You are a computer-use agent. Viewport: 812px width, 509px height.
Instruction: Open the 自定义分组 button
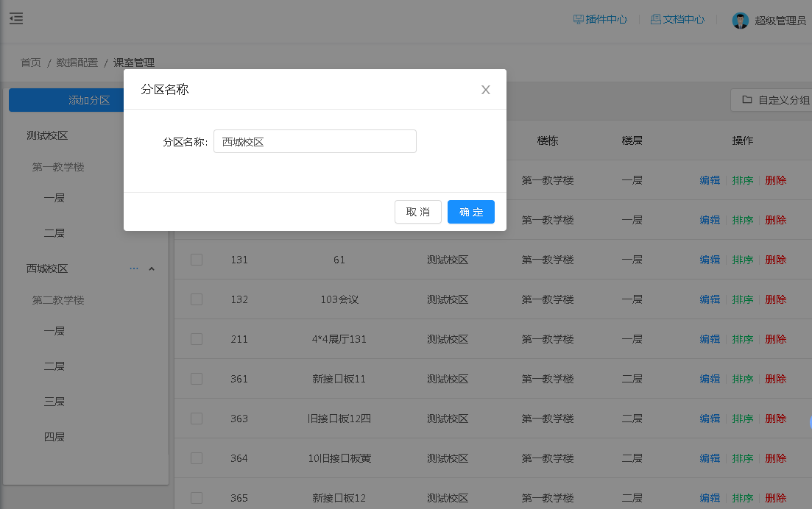coord(772,100)
